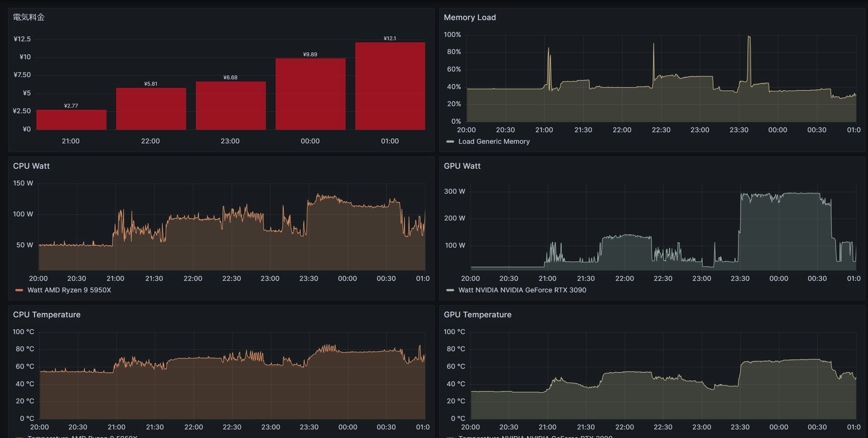The width and height of the screenshot is (868, 438).
Task: Click the GPU Watt panel title
Action: (462, 166)
